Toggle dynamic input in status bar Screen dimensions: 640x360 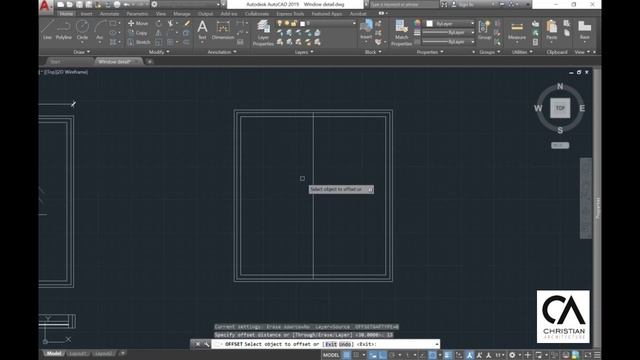click(x=373, y=355)
